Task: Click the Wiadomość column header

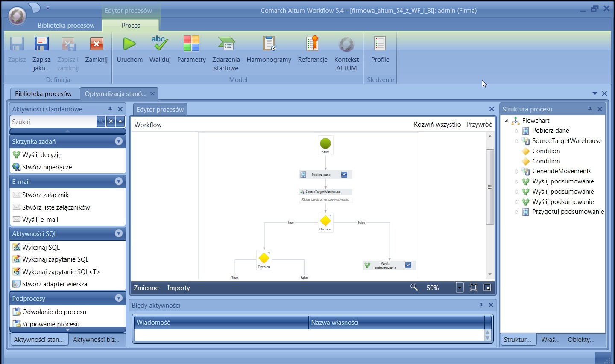Action: coord(221,323)
